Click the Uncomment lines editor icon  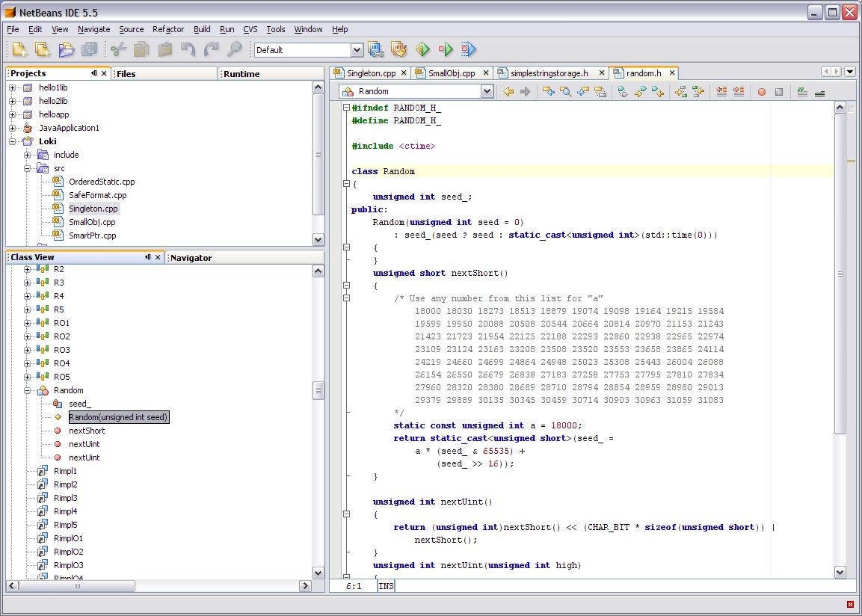click(819, 92)
